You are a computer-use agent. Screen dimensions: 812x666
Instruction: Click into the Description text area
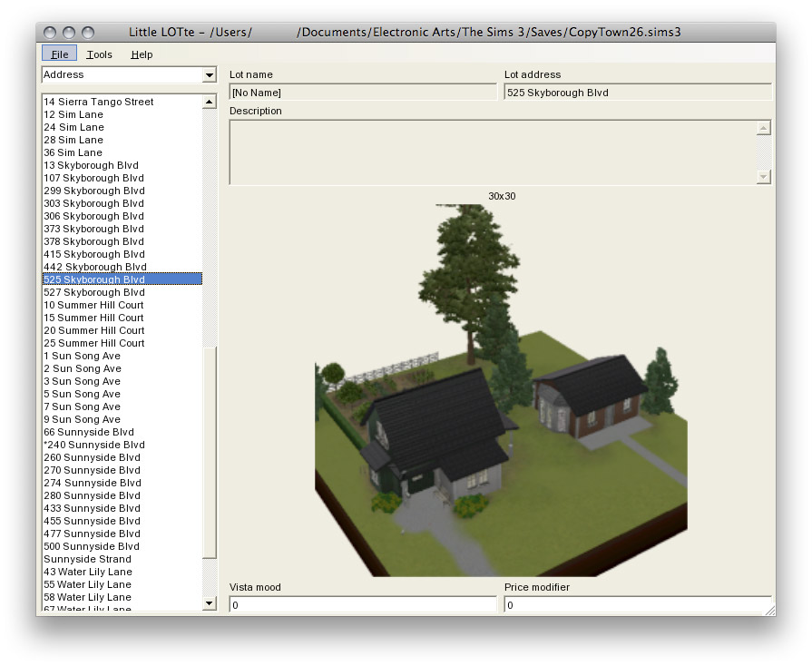tap(493, 152)
